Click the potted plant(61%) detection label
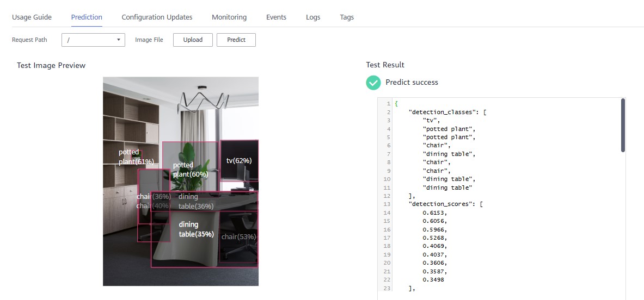The height and width of the screenshot is (300, 644). click(x=136, y=157)
